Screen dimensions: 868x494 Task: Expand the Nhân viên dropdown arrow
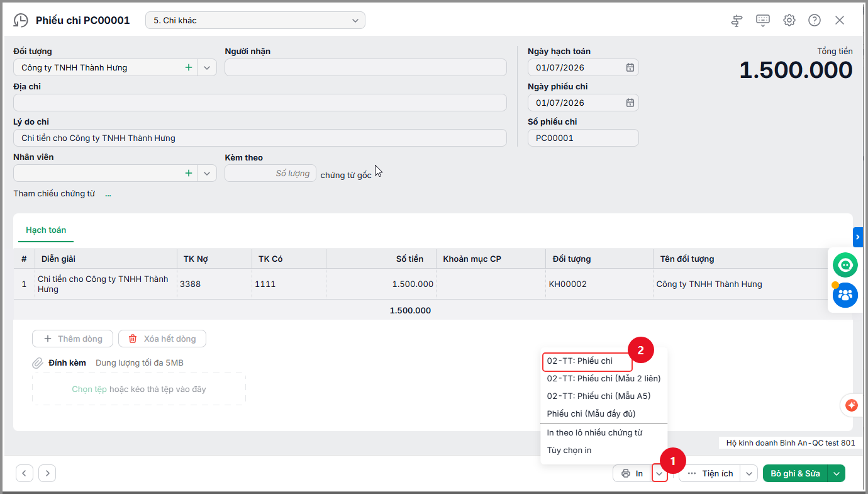207,173
